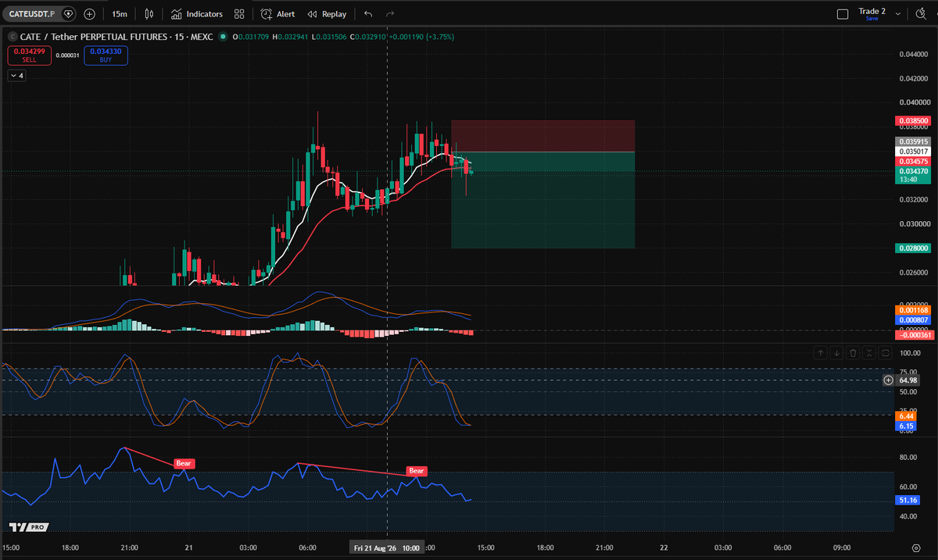
Task: Open the layout setup square icon
Action: pyautogui.click(x=842, y=14)
